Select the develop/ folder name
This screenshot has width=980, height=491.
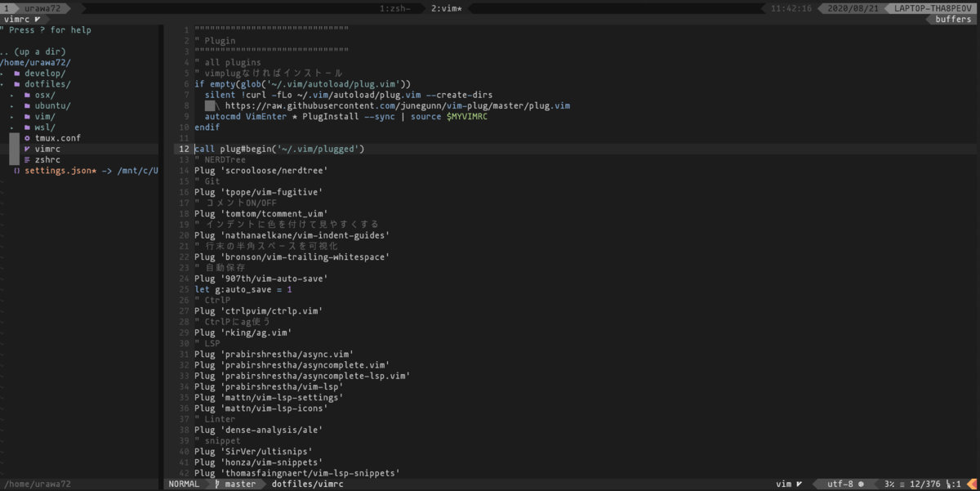[45, 74]
